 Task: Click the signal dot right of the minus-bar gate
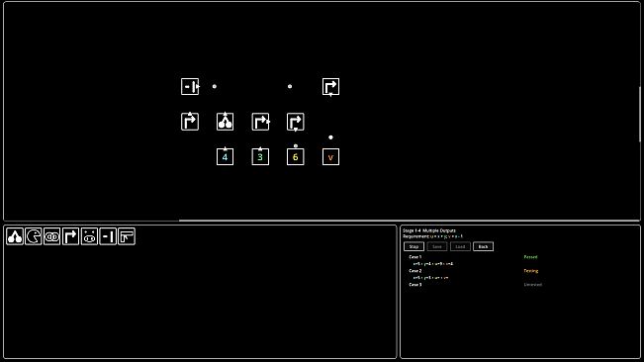click(214, 87)
